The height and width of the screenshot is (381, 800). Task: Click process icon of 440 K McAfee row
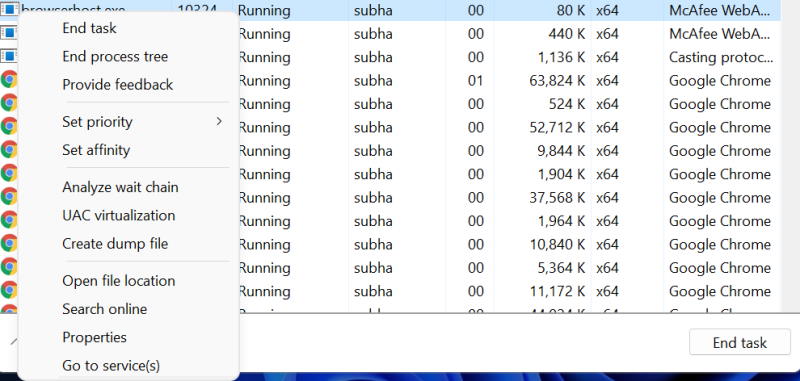[9, 33]
